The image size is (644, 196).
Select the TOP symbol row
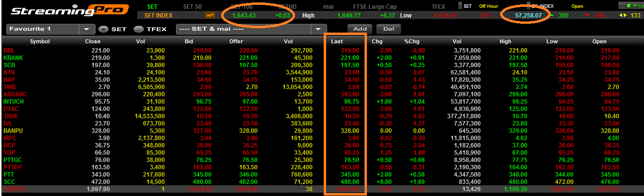(x=322, y=152)
